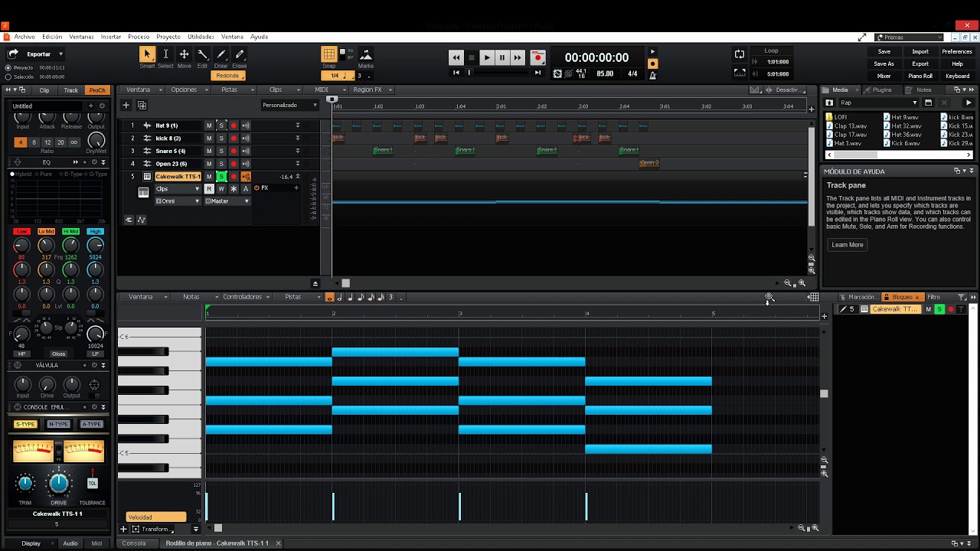980x551 pixels.
Task: Click the Record transport button
Action: pos(537,57)
